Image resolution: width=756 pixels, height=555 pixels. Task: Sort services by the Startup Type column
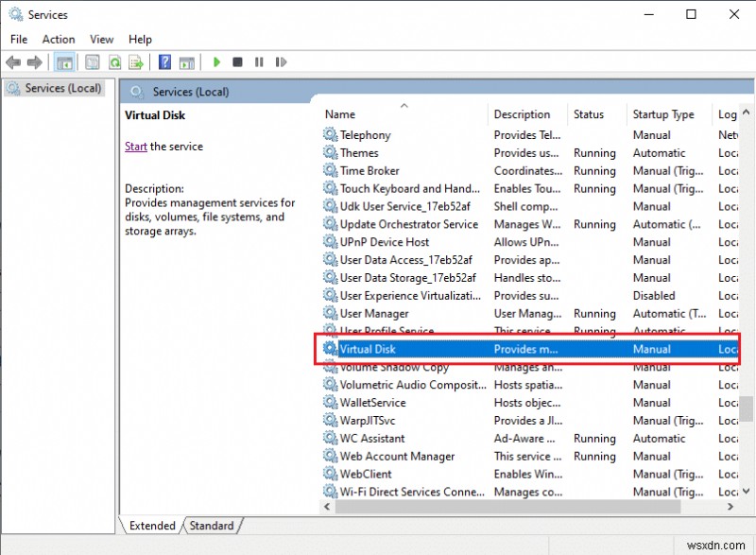click(665, 113)
